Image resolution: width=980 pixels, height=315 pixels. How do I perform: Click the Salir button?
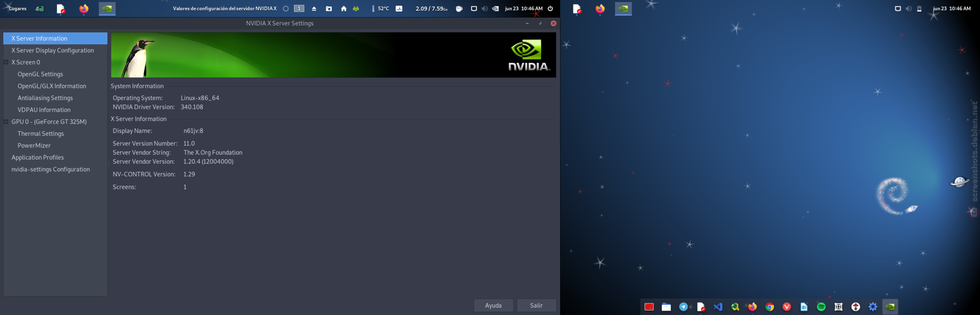click(x=537, y=305)
